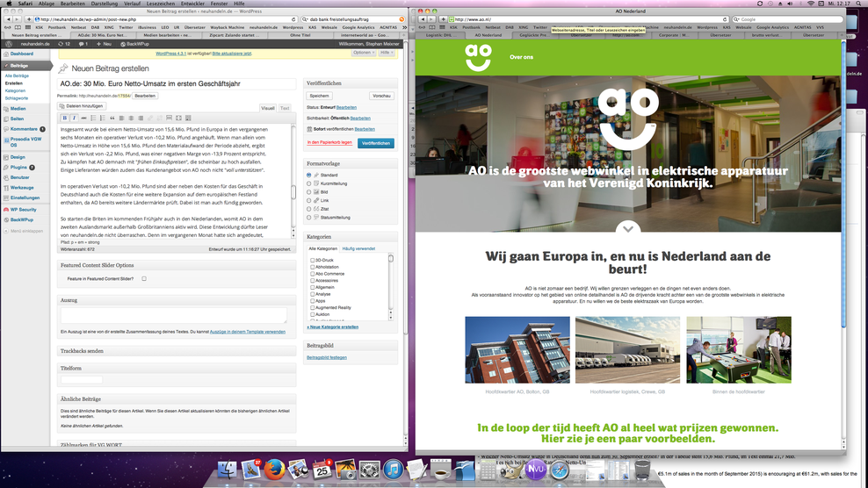Show more bookmarks chevron in left Safari

coord(404,27)
